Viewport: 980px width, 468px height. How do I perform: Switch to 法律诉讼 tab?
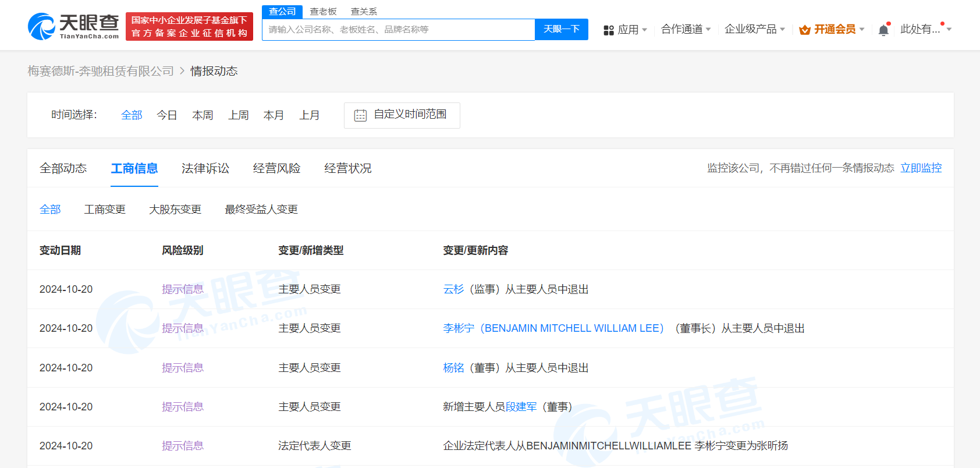[205, 168]
